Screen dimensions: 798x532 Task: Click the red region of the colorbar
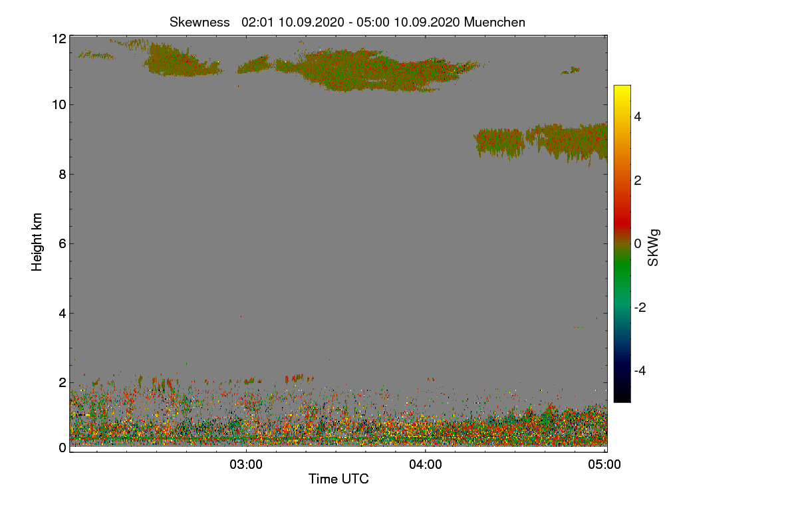coord(622,213)
